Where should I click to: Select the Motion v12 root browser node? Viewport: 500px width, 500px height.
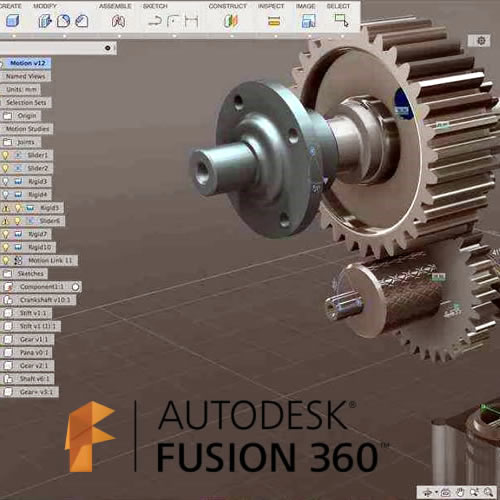click(27, 63)
